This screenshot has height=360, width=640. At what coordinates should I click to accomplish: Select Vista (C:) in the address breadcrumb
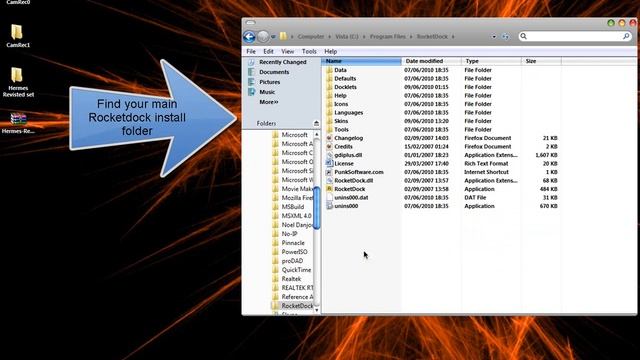click(347, 37)
